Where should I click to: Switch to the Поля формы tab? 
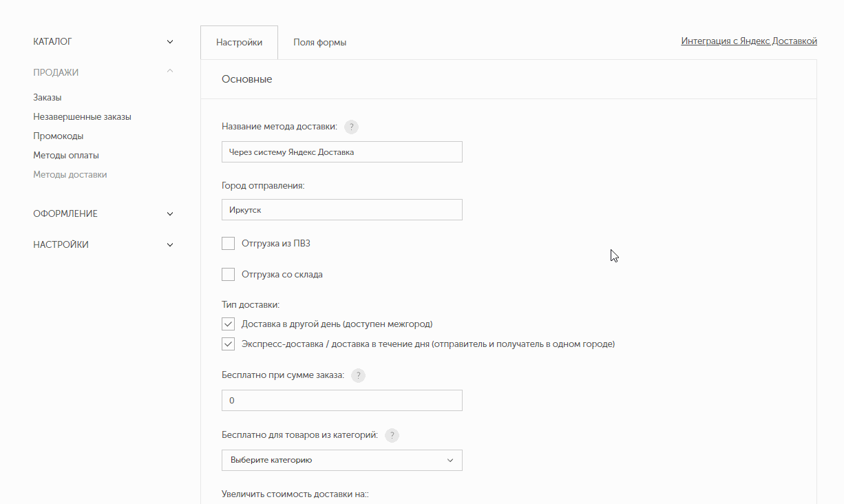click(x=319, y=43)
